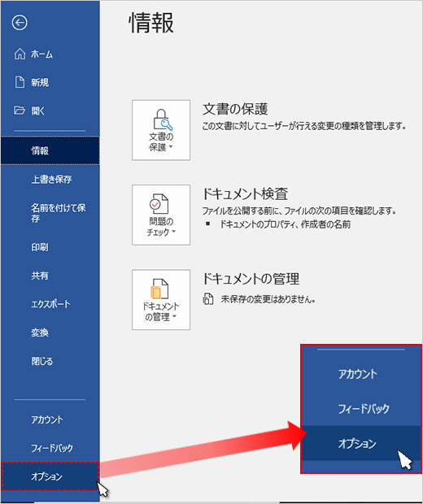Image resolution: width=423 pixels, height=504 pixels.
Task: Click text ドキュメントのプロパティ、作成者の名前
Action: [285, 224]
